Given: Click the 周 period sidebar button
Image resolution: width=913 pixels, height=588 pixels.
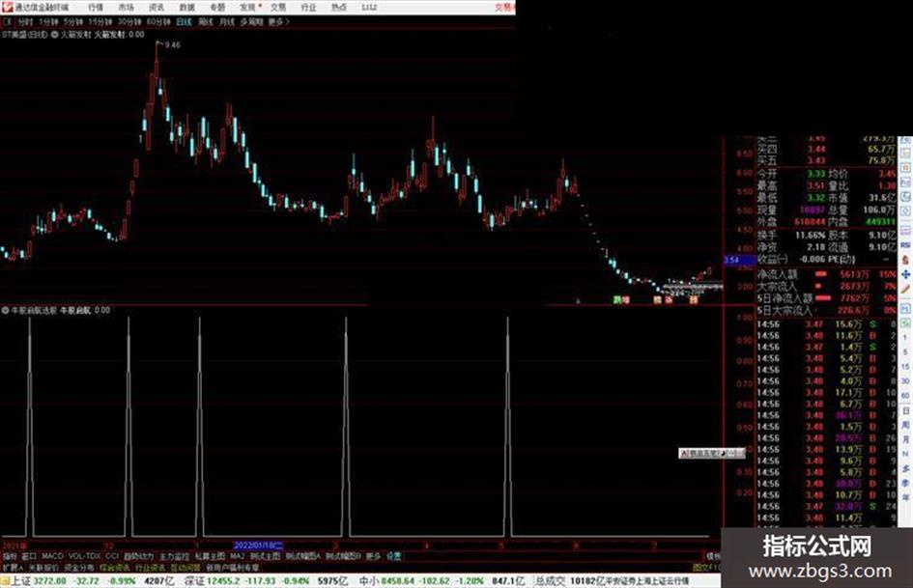Looking at the screenshot, I should [905, 425].
